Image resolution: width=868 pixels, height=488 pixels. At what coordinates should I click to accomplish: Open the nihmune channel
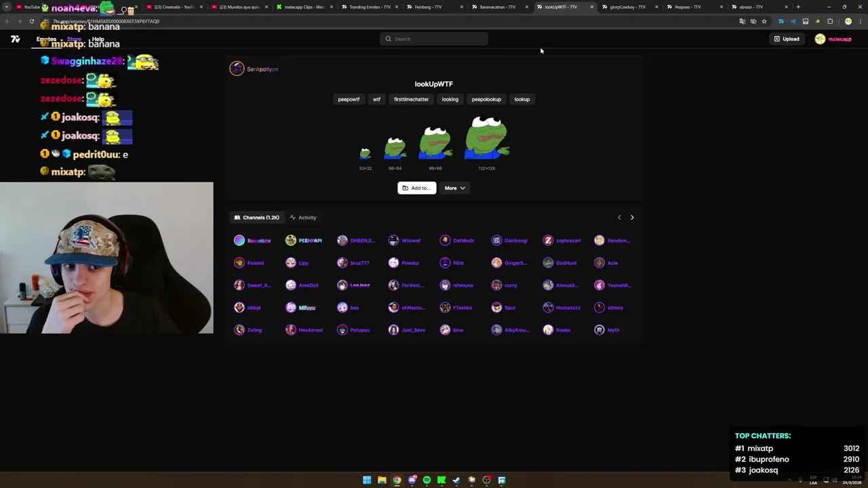click(456, 285)
